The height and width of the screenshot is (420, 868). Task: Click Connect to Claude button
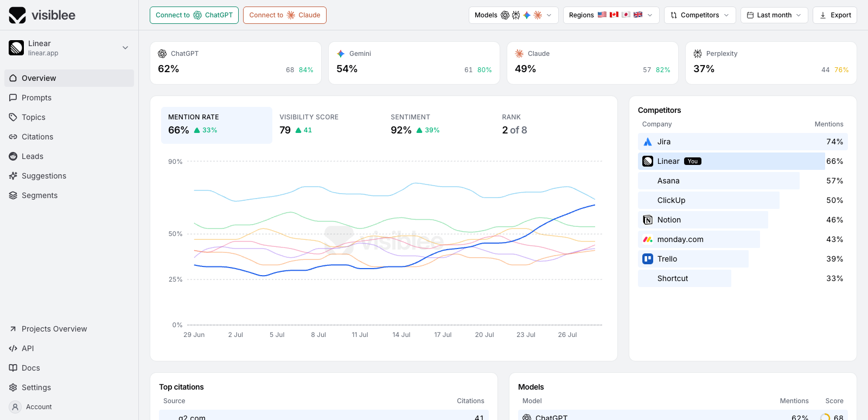[285, 15]
